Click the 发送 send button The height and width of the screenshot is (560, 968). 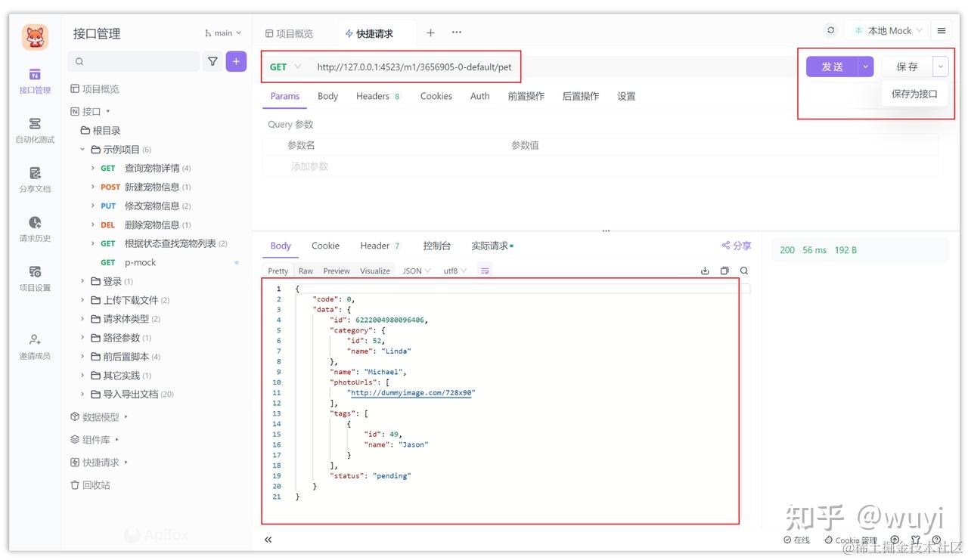tap(832, 67)
